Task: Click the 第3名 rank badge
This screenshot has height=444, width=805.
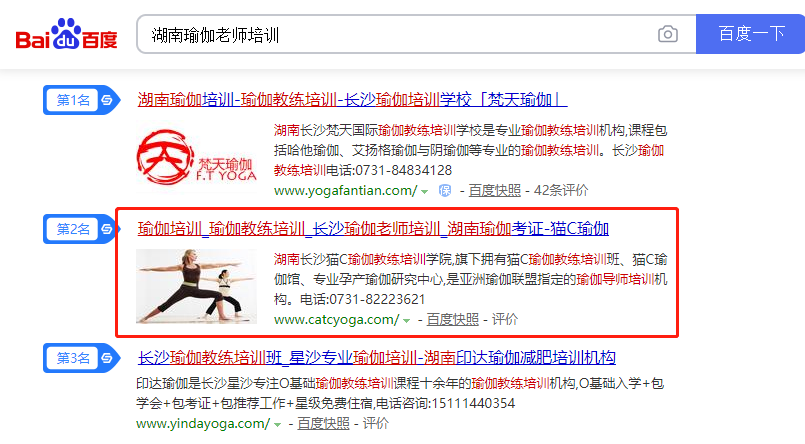Action: click(x=82, y=358)
